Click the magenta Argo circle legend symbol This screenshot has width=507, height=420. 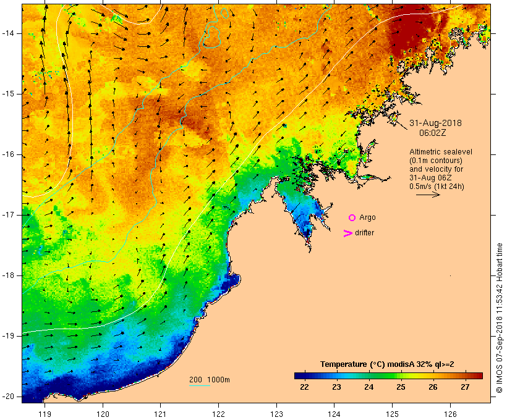[x=352, y=218]
